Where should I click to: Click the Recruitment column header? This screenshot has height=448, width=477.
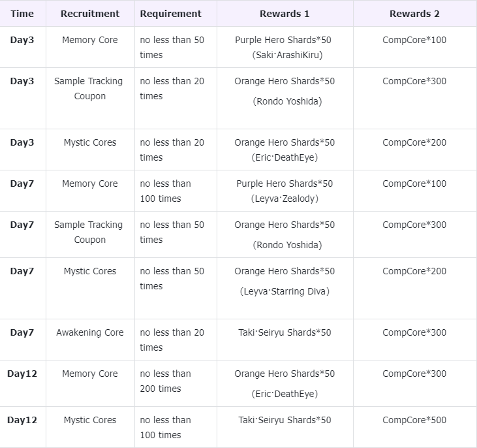point(90,14)
